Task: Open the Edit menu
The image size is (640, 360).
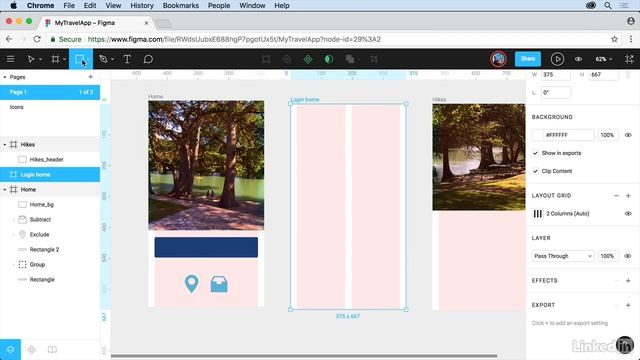Action: click(90, 6)
